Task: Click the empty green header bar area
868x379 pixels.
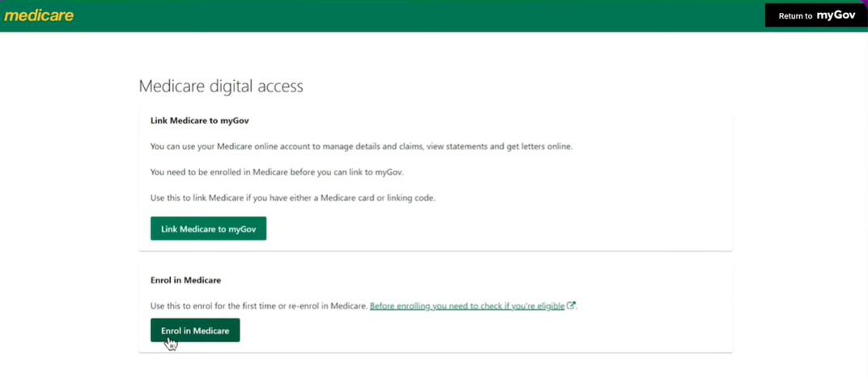Action: [405, 15]
